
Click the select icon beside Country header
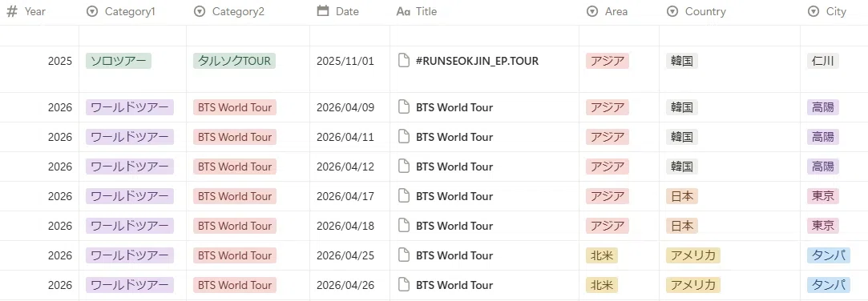click(672, 12)
